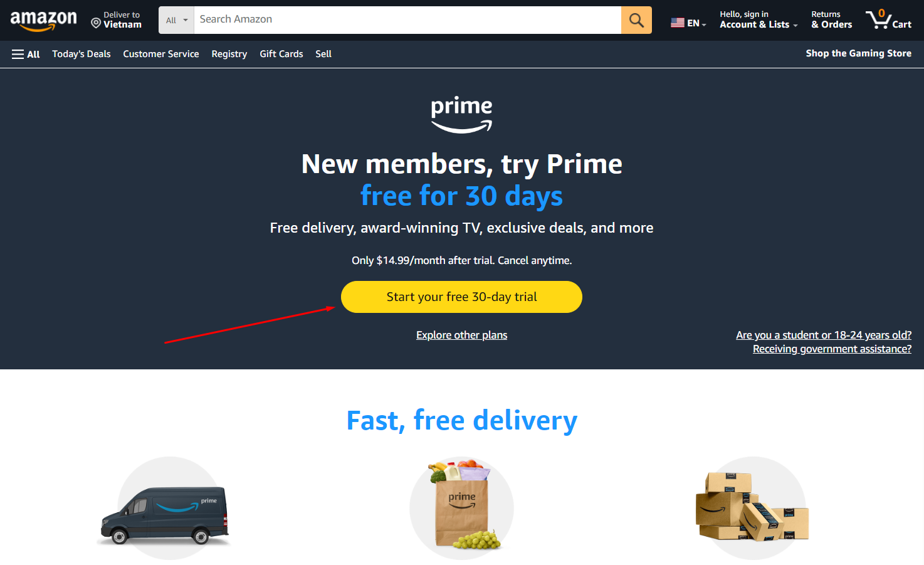
Task: Open the Account & Lists dropdown
Action: coord(759,19)
